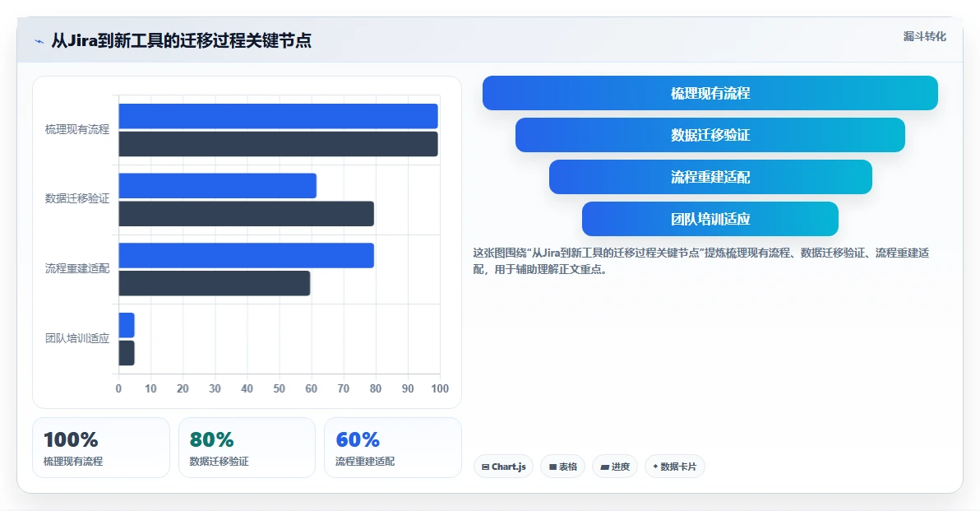Click the blue bar for 数据迁移验证
980x511 pixels.
[218, 186]
